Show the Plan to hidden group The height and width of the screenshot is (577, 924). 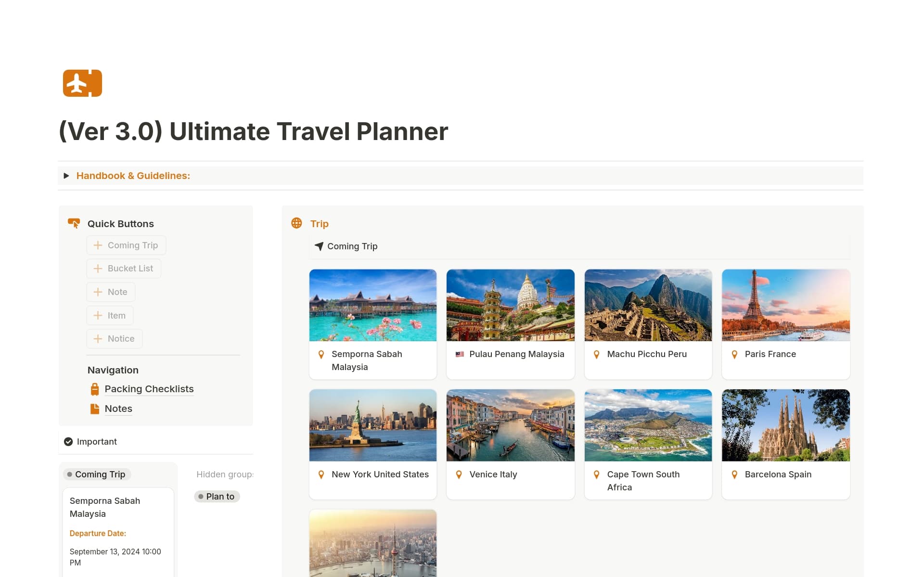point(217,496)
